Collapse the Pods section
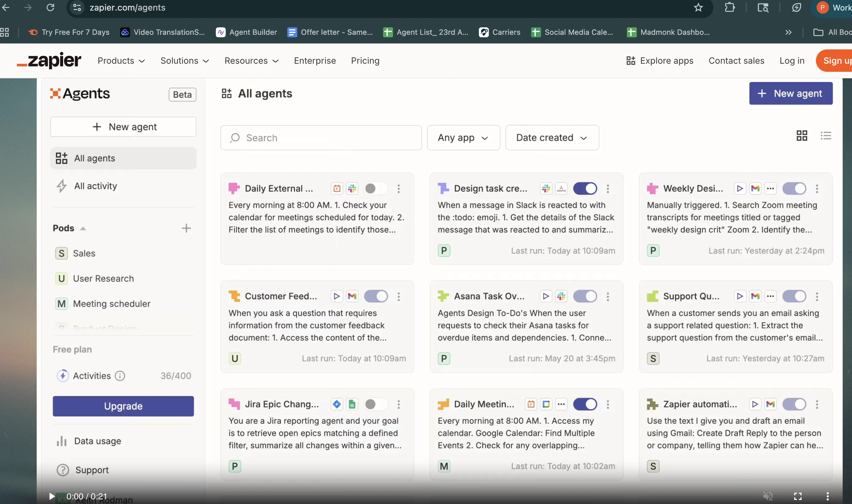The height and width of the screenshot is (504, 852). point(83,229)
